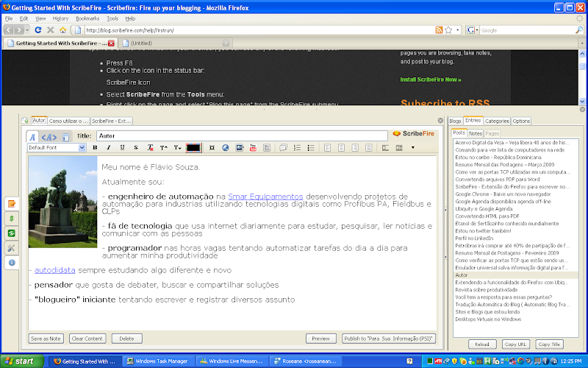Switch to the preview tab icon
Image resolution: width=588 pixels, height=368 pixels.
coord(65,137)
